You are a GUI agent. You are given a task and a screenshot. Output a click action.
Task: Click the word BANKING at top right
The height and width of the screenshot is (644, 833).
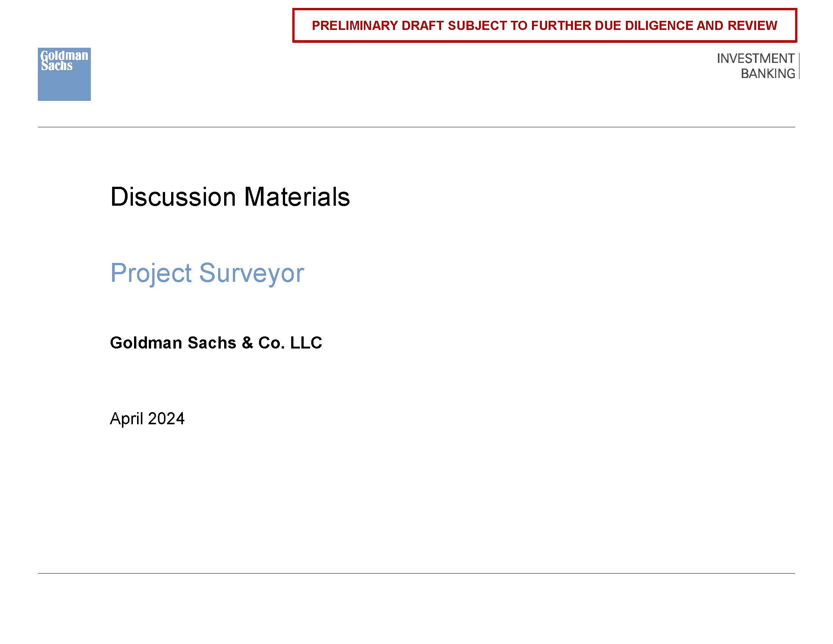click(x=767, y=73)
